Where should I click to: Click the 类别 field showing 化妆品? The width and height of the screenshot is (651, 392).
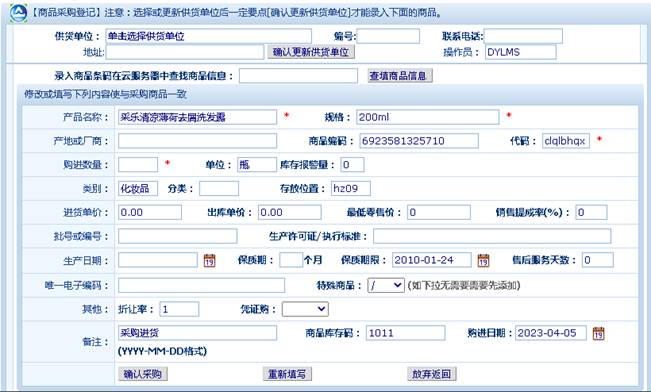click(138, 189)
